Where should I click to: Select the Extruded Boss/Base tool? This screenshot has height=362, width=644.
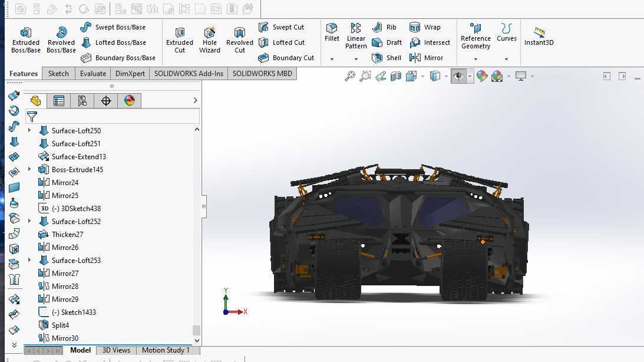(x=25, y=40)
